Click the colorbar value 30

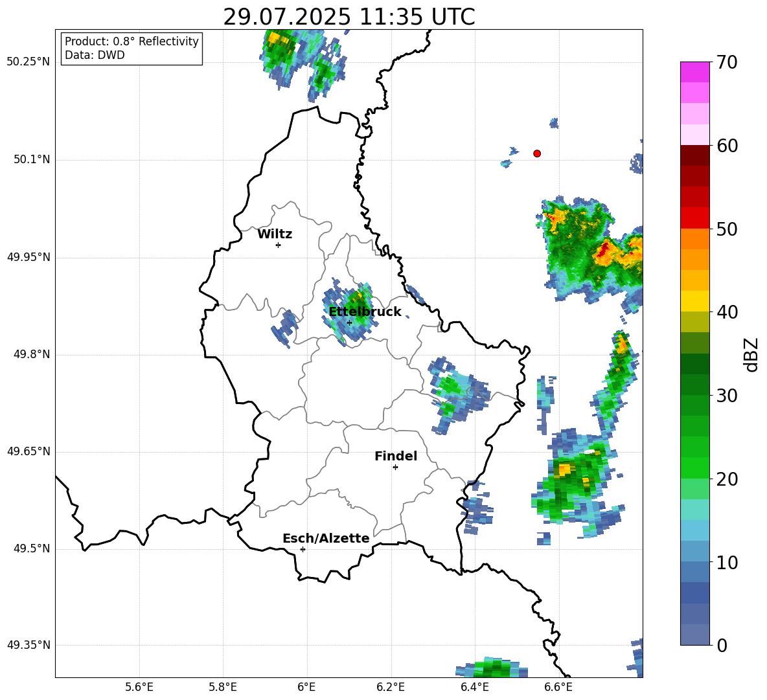727,396
